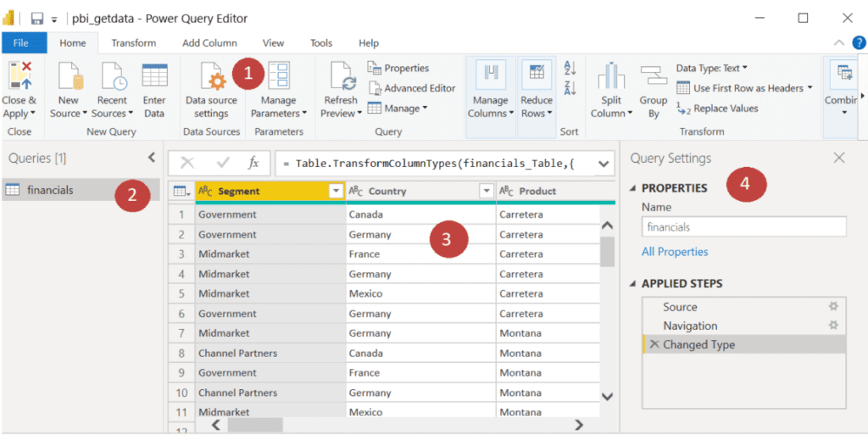This screenshot has width=868, height=435.
Task: Open the Recent Sources dropdown arrow
Action: (x=131, y=114)
